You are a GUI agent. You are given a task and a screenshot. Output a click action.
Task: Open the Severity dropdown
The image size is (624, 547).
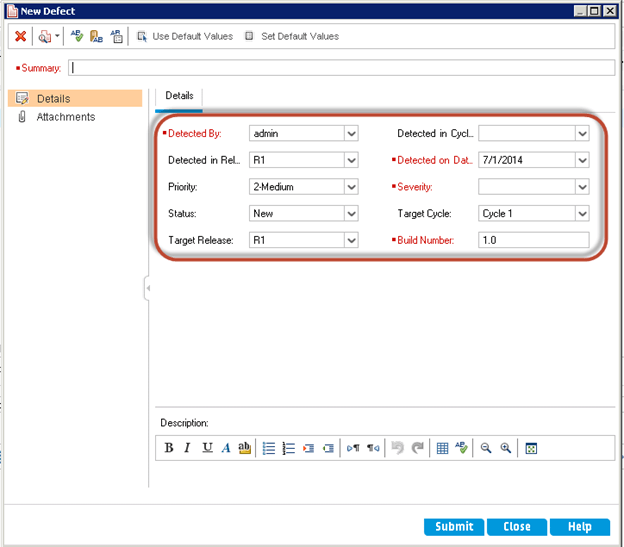point(582,187)
